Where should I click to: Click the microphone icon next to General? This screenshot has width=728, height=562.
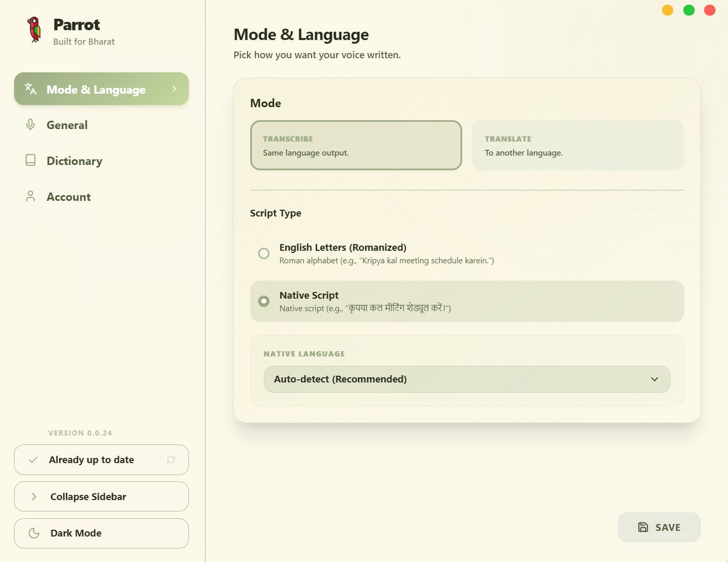31,125
